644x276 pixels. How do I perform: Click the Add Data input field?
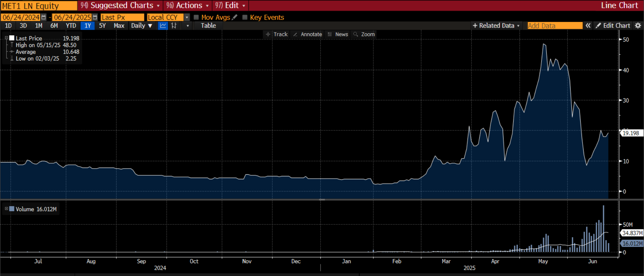point(555,26)
